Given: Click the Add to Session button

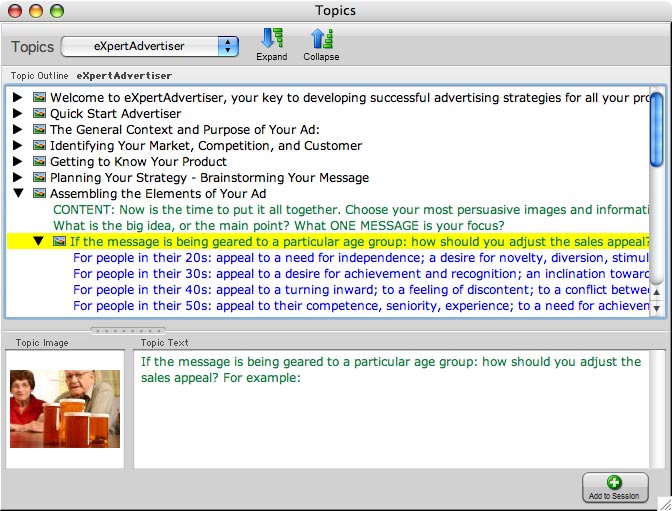Looking at the screenshot, I should point(615,487).
